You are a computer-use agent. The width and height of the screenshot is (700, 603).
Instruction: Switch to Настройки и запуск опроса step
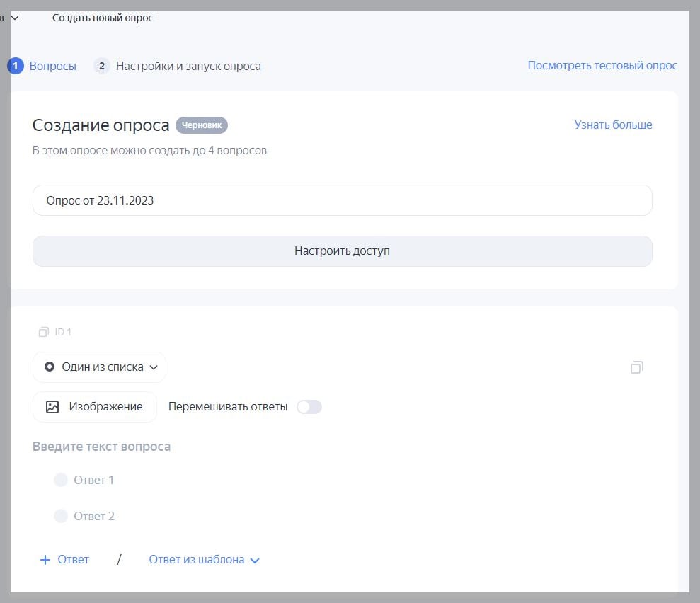[x=178, y=66]
